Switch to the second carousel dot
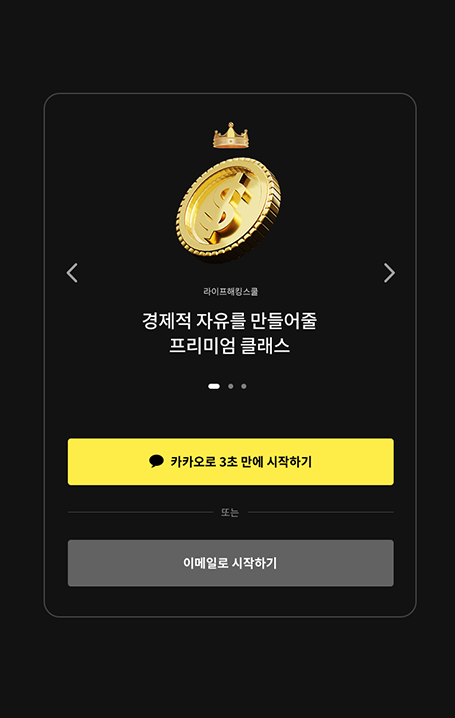Viewport: 455px width, 718px height. pos(231,386)
